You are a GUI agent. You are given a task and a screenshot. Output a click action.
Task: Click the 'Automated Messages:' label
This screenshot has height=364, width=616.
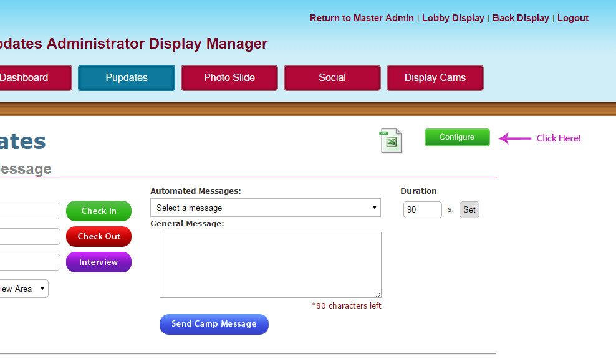(x=196, y=191)
